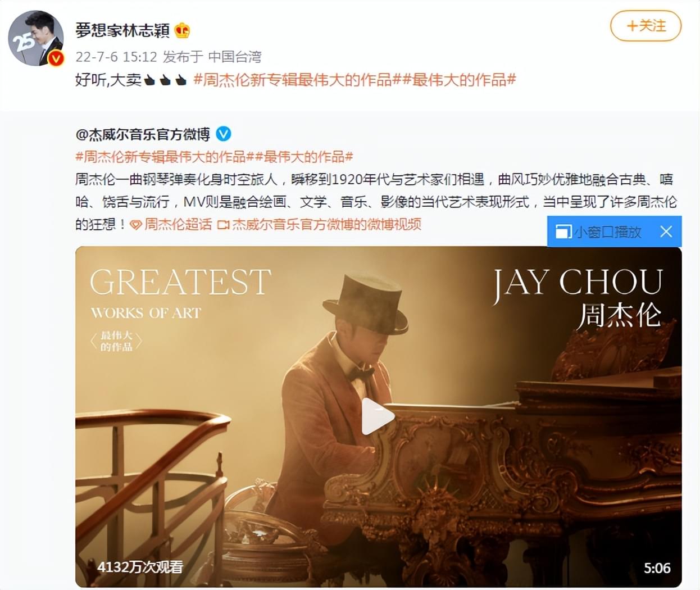Enable 小窗口播放 mini player mode
This screenshot has height=590, width=700.
point(607,232)
